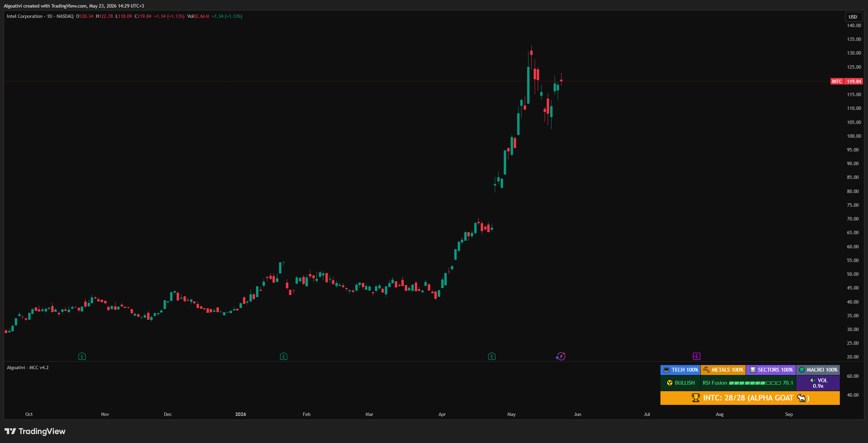Click the Nov label on the time axis

(x=105, y=414)
